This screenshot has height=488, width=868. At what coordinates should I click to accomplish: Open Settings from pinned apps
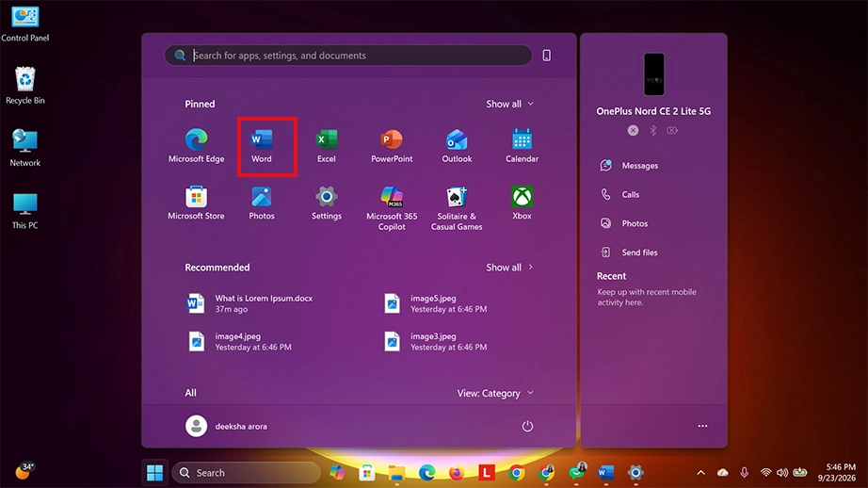pos(326,203)
